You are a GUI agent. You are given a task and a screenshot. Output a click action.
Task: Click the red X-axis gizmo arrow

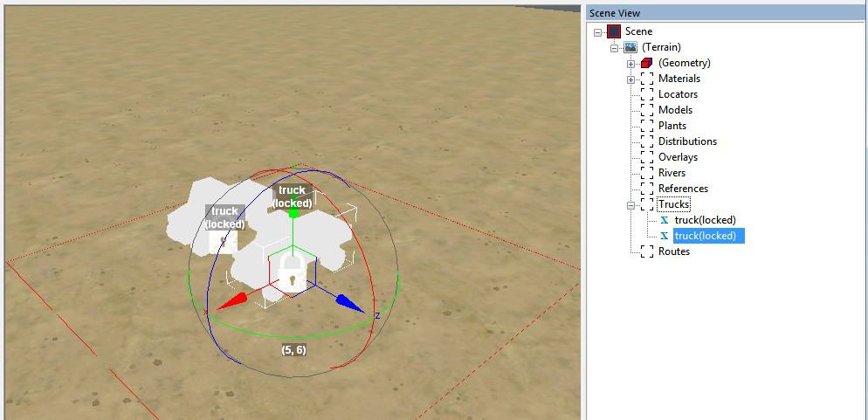(x=232, y=301)
